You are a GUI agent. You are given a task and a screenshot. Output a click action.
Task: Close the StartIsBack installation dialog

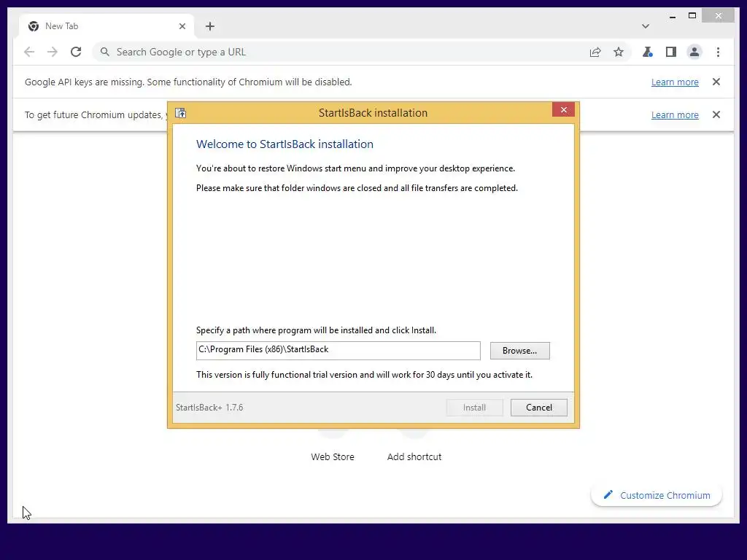tap(564, 110)
